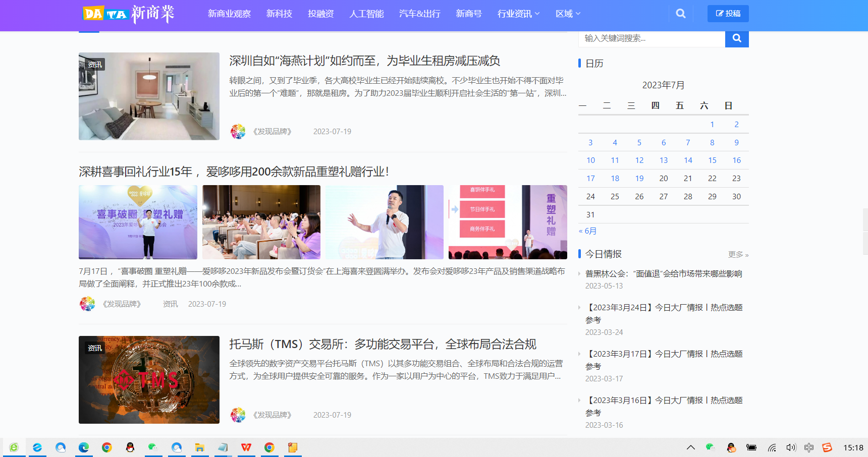Select July 1 on the calendar
Screen dimensions: 868x457
coord(712,125)
